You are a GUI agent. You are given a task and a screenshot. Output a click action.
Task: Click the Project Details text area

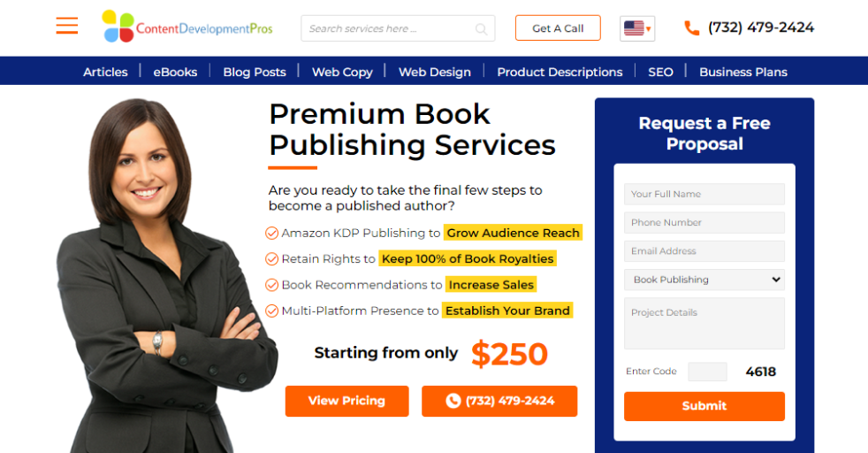(x=704, y=324)
